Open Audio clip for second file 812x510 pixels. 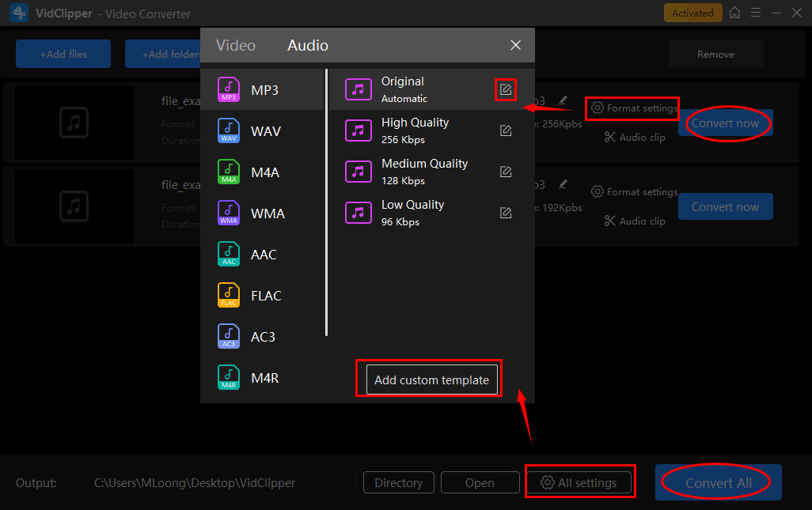click(x=634, y=221)
